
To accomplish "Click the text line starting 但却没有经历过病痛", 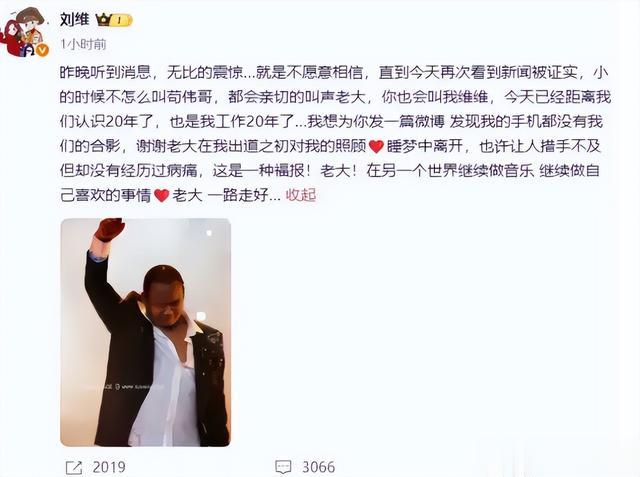I will click(x=329, y=171).
